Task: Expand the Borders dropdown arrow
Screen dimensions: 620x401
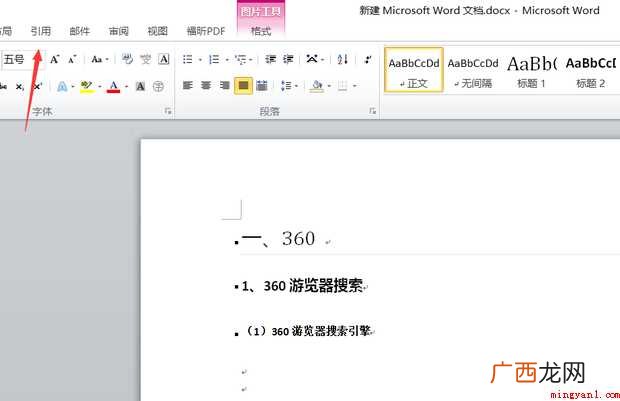Action: point(355,86)
